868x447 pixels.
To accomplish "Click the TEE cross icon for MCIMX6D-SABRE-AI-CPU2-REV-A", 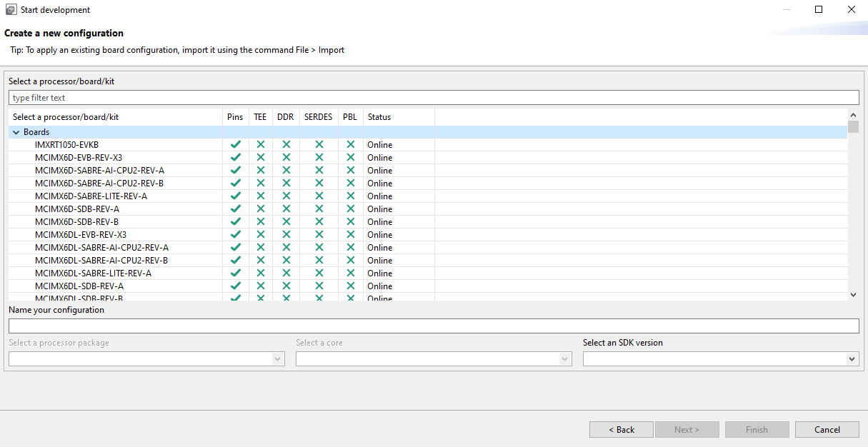I will click(x=261, y=170).
